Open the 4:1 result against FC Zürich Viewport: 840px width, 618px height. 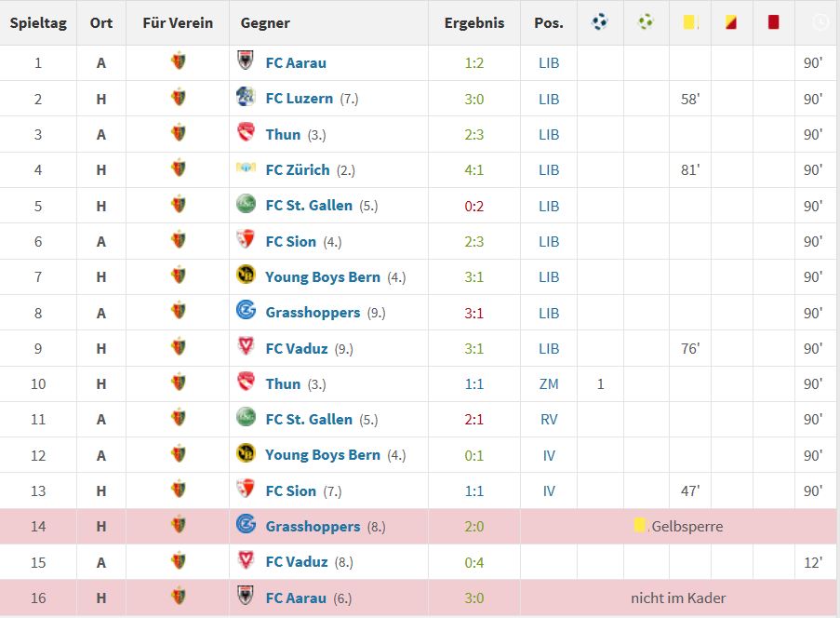click(x=473, y=169)
